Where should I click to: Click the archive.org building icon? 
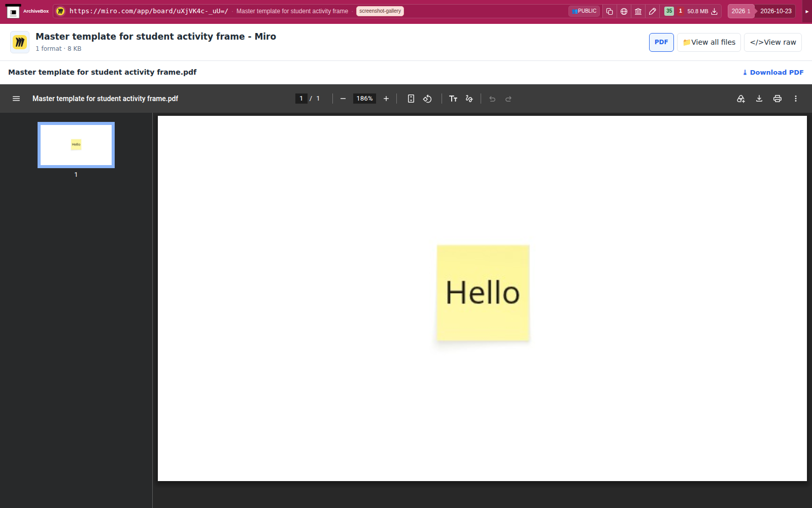pos(638,11)
